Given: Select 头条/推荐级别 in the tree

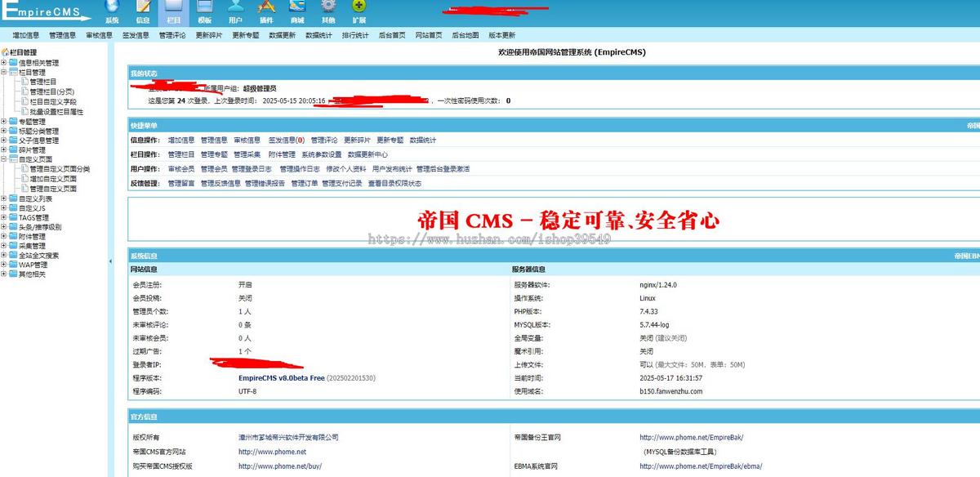Looking at the screenshot, I should (x=39, y=227).
